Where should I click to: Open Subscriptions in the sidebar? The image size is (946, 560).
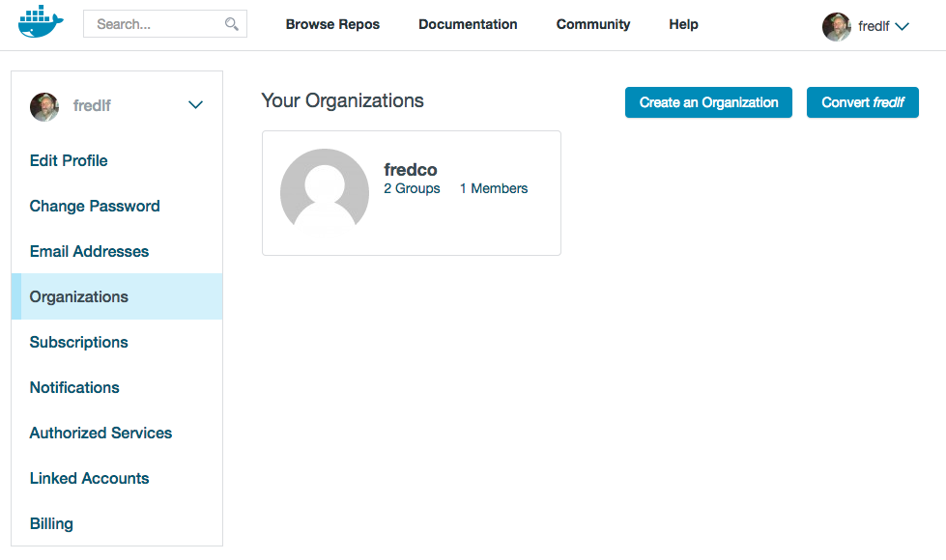(79, 343)
